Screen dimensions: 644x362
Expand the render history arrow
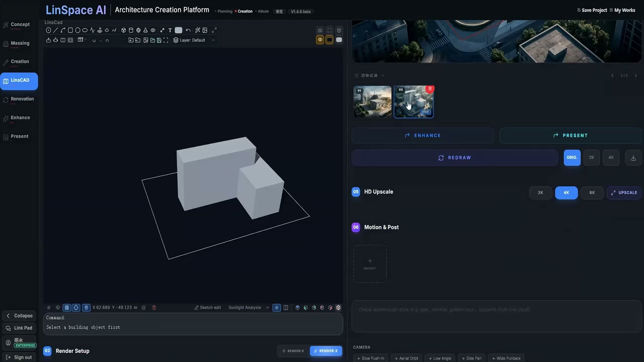click(x=383, y=76)
